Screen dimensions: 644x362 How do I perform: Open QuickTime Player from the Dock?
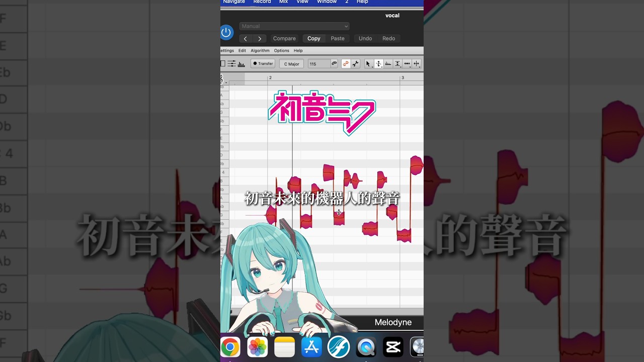tap(366, 347)
